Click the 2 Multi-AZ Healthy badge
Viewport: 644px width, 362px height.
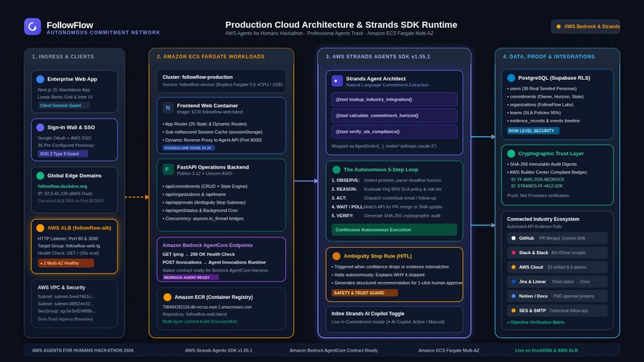(x=66, y=263)
